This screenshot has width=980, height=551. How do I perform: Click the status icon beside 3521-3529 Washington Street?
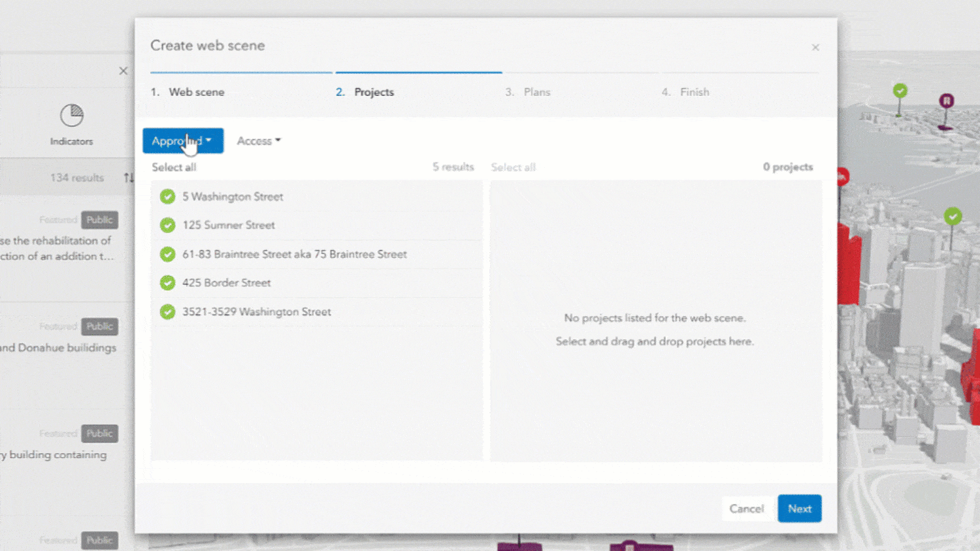point(168,312)
